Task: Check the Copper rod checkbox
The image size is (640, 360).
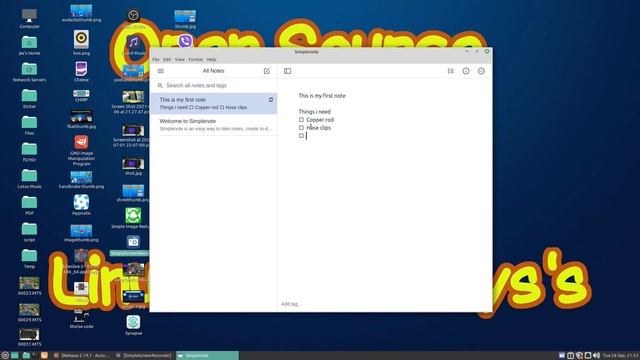Action: (x=301, y=120)
